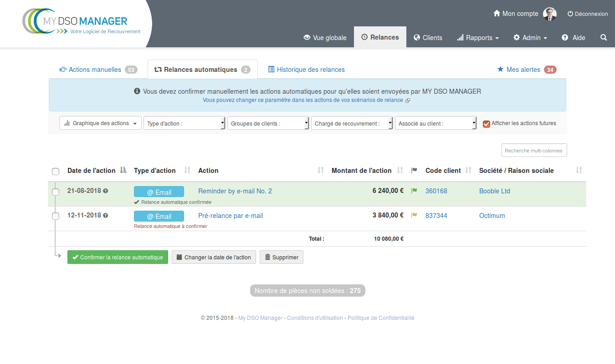Toggle the Afficher les actions futures checkbox
The width and height of the screenshot is (615, 364).
pos(486,124)
